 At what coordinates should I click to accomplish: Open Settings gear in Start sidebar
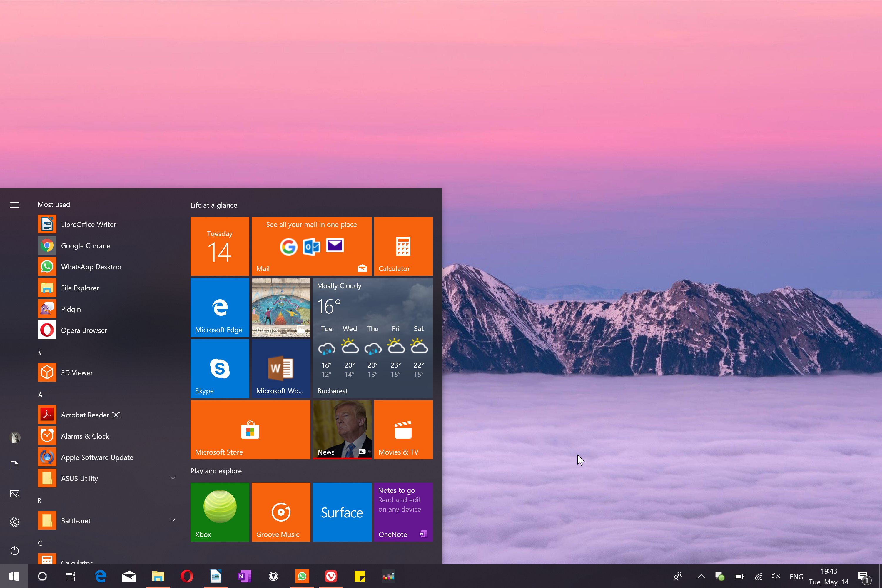tap(15, 522)
